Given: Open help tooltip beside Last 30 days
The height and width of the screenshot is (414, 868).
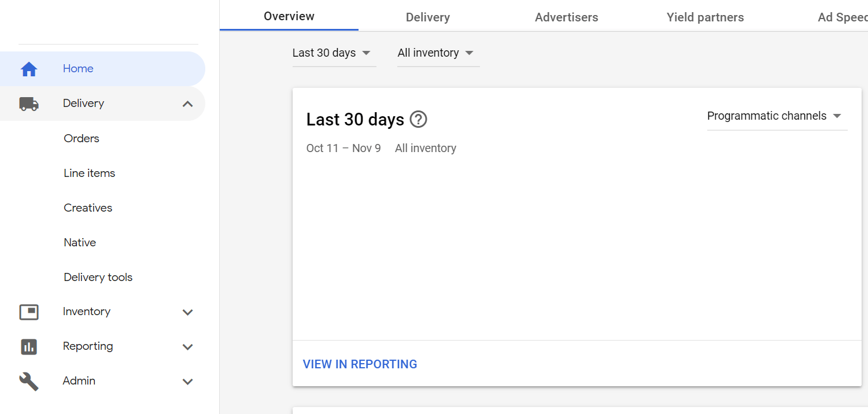Looking at the screenshot, I should tap(418, 120).
